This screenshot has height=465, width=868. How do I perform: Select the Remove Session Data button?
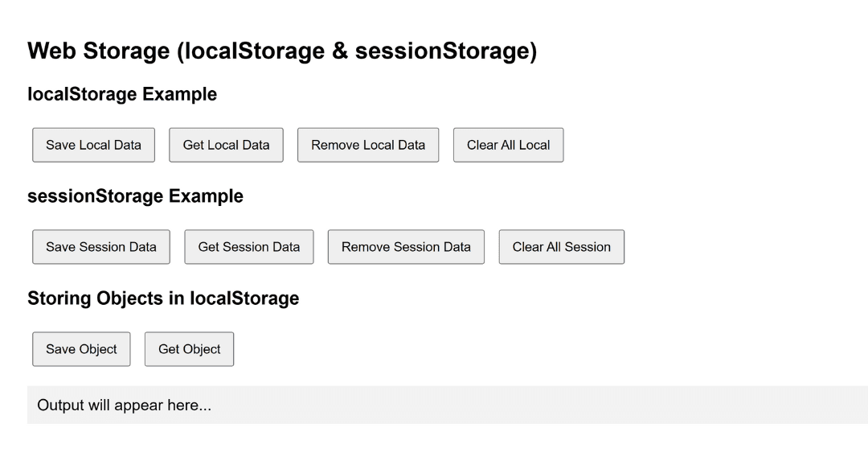(x=406, y=247)
